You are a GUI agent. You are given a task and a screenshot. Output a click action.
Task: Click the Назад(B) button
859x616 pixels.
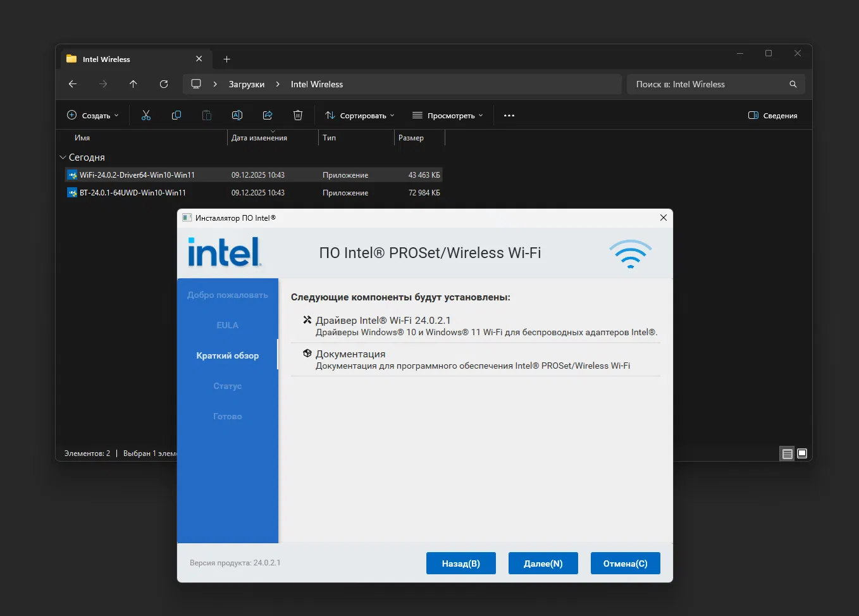pos(460,564)
